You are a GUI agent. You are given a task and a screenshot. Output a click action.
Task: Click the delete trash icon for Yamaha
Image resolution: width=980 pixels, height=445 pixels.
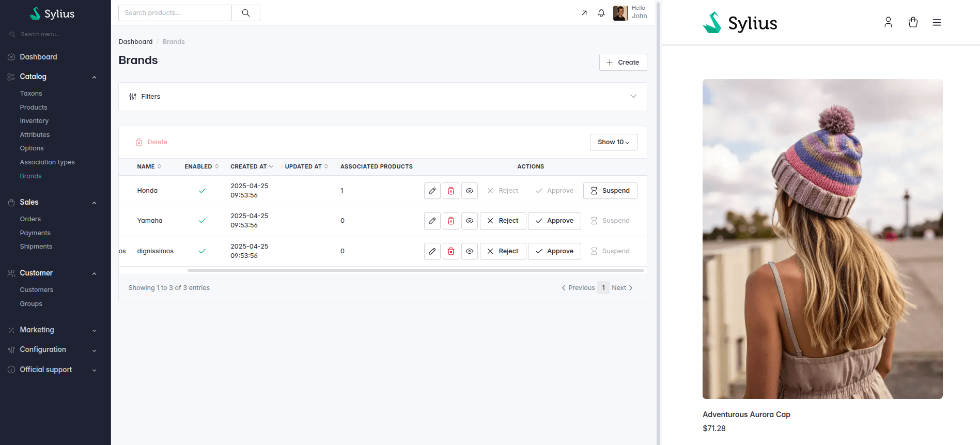click(x=450, y=221)
